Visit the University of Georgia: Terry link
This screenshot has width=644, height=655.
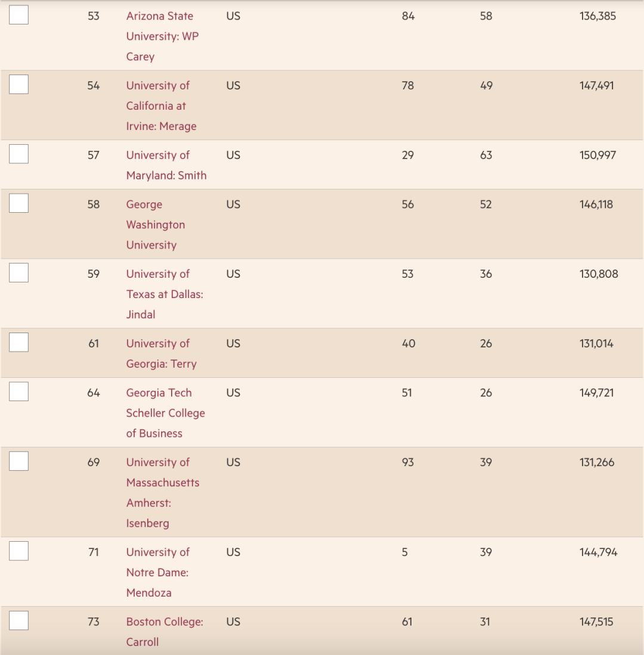161,353
